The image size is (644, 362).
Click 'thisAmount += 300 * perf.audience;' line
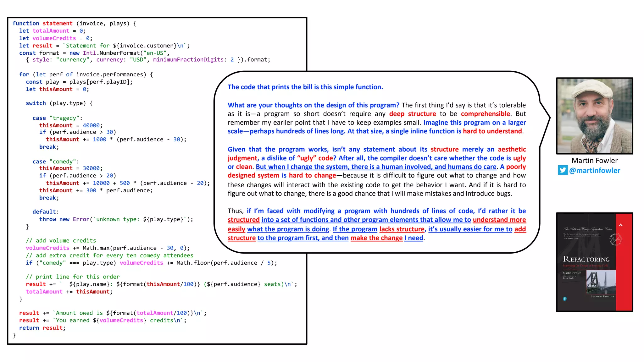[x=96, y=190]
